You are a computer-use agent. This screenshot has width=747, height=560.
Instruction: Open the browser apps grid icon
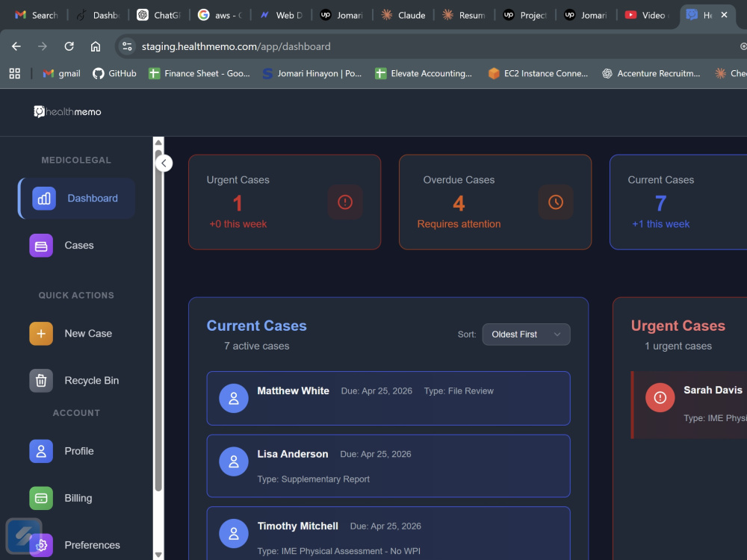[15, 73]
